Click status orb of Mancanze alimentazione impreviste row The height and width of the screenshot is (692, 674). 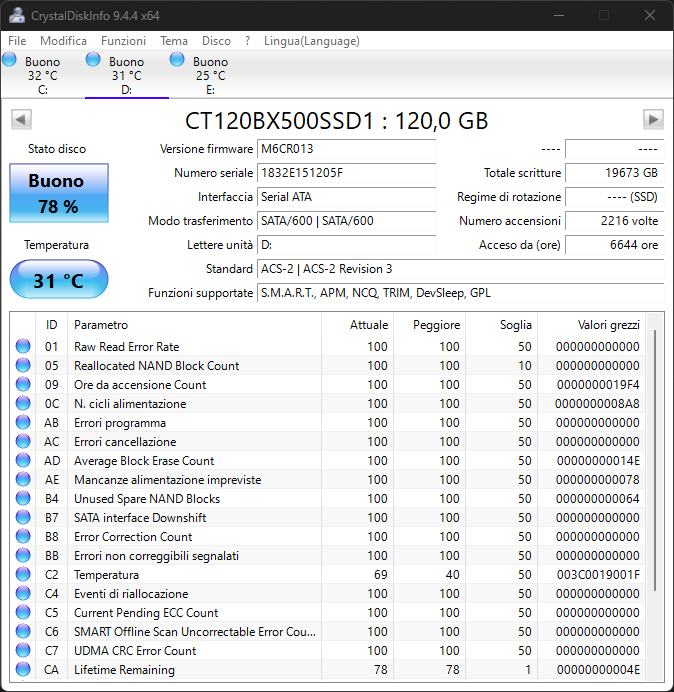coord(23,479)
